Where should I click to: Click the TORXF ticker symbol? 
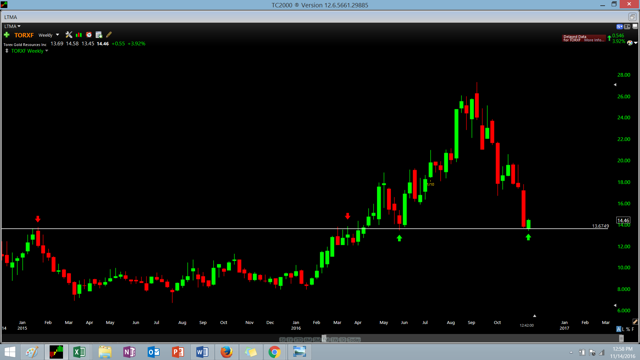(x=24, y=35)
